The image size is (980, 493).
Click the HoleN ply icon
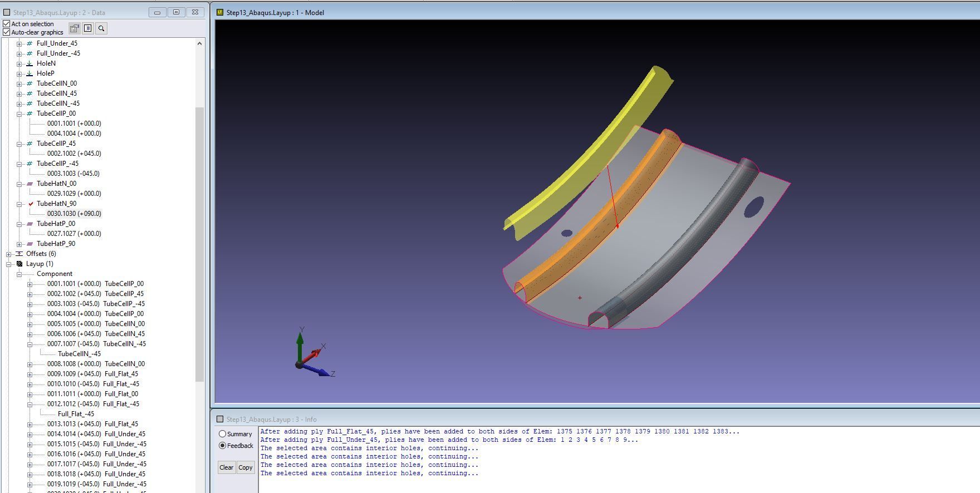30,63
